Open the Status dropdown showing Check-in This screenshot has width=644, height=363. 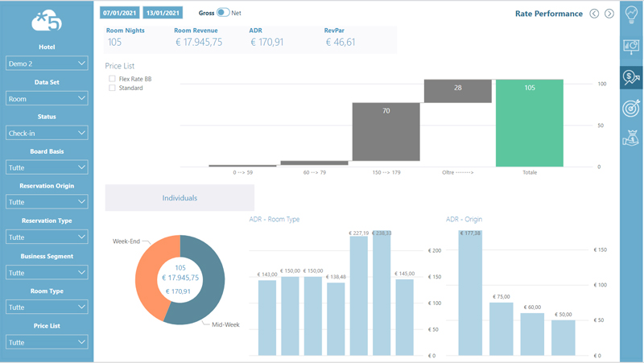tap(47, 133)
